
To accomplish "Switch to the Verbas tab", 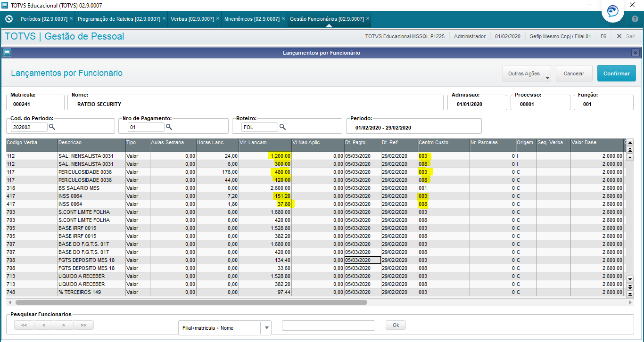I will pyautogui.click(x=192, y=19).
